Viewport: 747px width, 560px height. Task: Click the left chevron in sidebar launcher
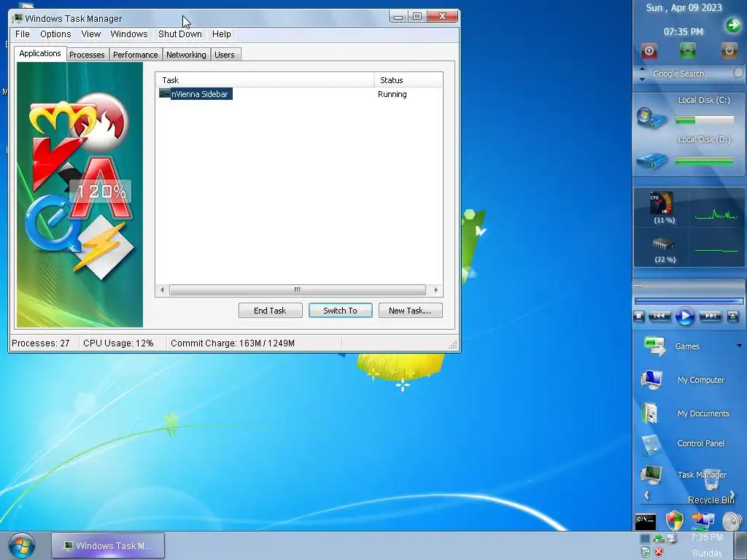click(647, 495)
